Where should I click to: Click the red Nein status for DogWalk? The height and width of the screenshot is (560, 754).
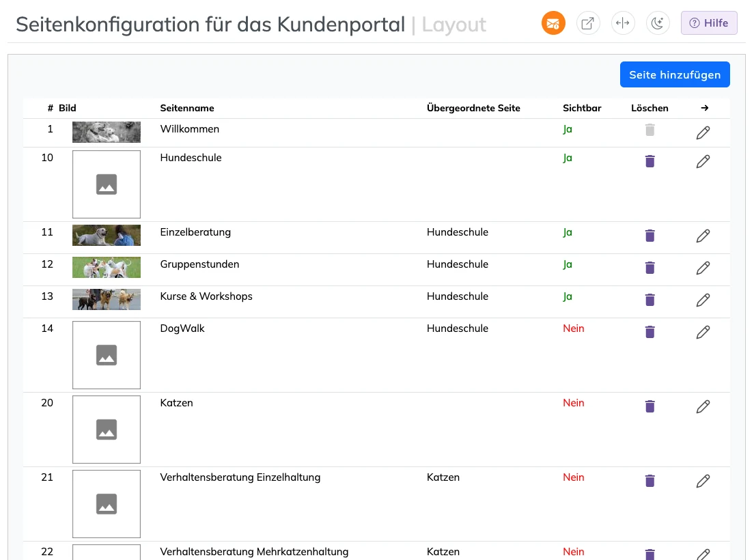[x=574, y=328]
